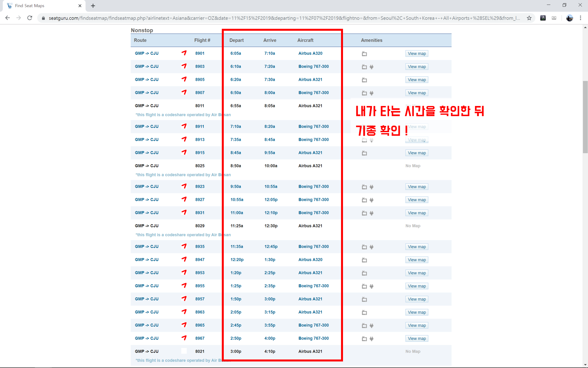Click the video amenity icon for flight 8963
Screen dimensions: 588x368
[364, 312]
